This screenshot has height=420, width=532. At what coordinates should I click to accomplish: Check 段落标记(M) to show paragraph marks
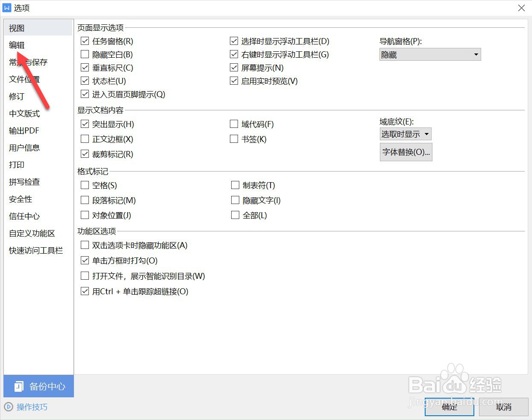coord(85,200)
